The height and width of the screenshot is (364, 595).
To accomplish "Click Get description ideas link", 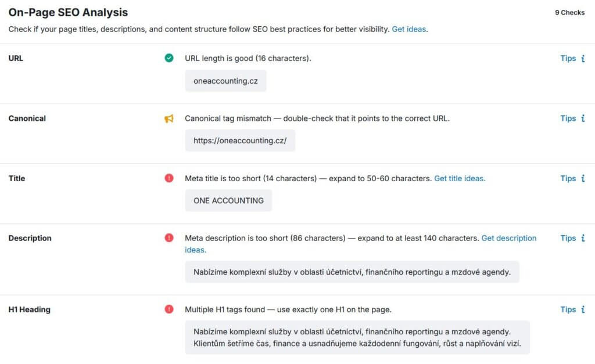I will coord(509,238).
